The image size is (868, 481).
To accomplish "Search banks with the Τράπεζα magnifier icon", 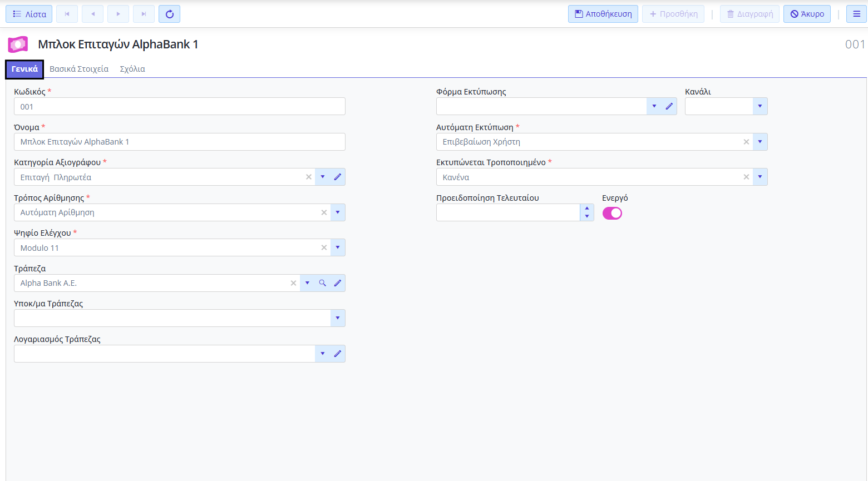I will click(322, 283).
